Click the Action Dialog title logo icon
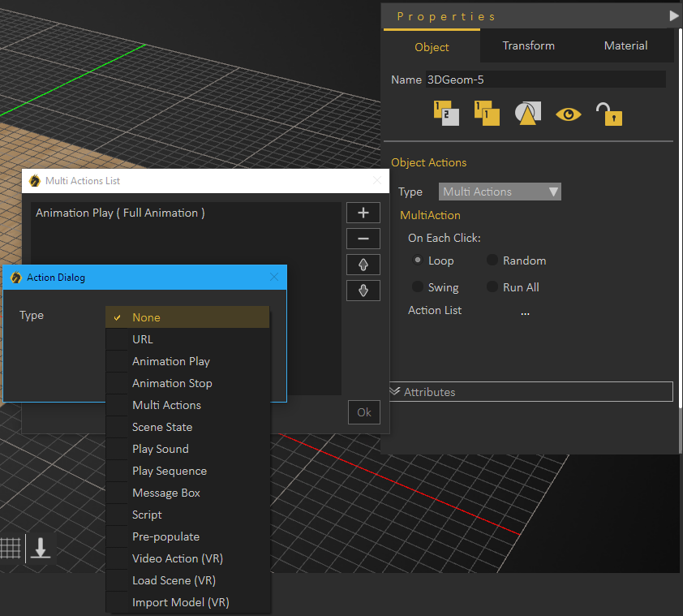The height and width of the screenshot is (616, 683). pyautogui.click(x=16, y=278)
